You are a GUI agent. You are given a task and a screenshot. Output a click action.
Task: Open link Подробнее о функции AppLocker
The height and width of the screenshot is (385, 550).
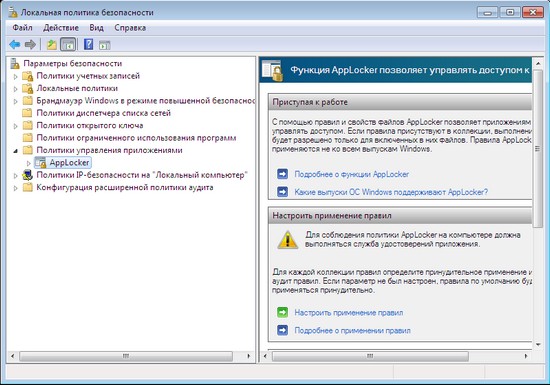[x=351, y=174]
